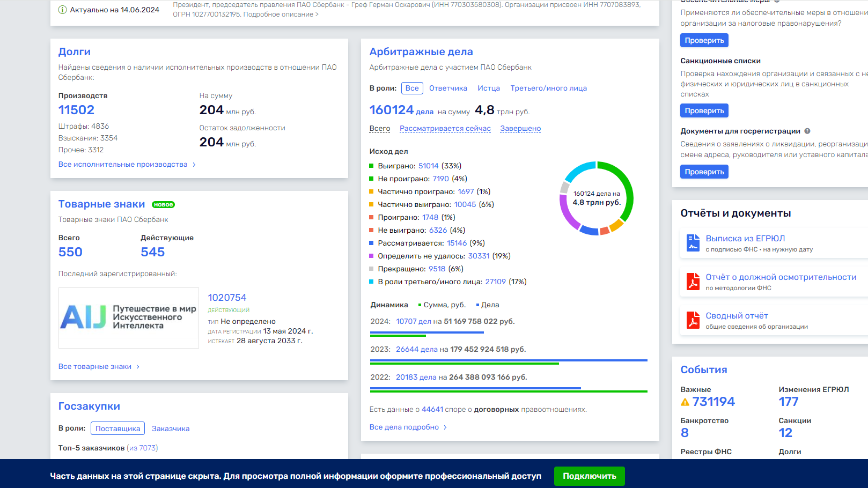
Task: Open the Не проиграно count 7190
Action: (x=441, y=179)
